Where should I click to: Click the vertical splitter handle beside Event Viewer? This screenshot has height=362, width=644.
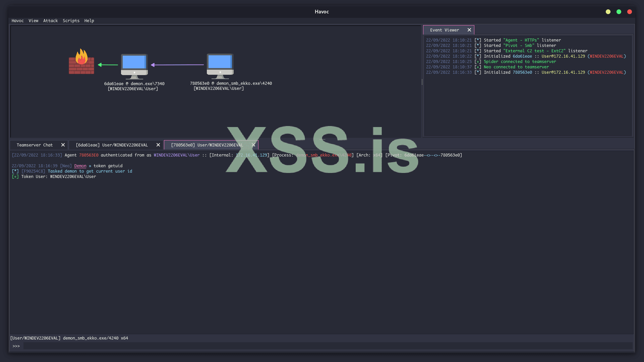pyautogui.click(x=422, y=82)
